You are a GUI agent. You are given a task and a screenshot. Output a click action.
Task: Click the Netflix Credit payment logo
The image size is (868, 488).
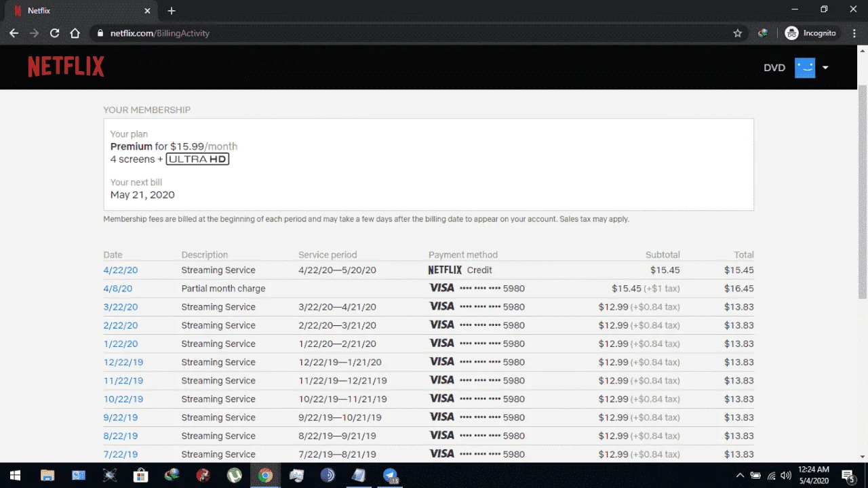pyautogui.click(x=445, y=270)
